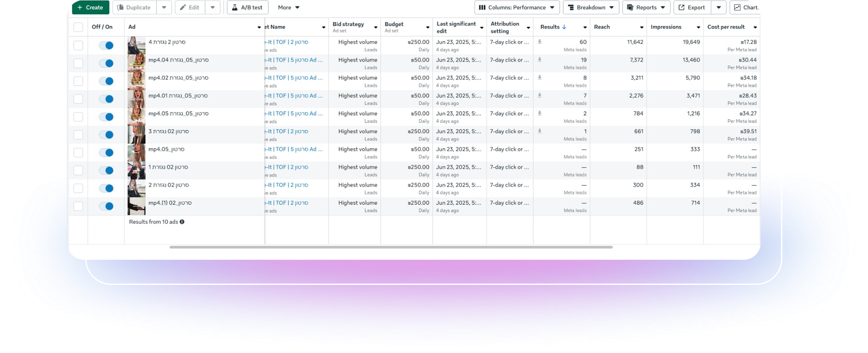Click the horizontal scrollbar below the table

(391, 247)
